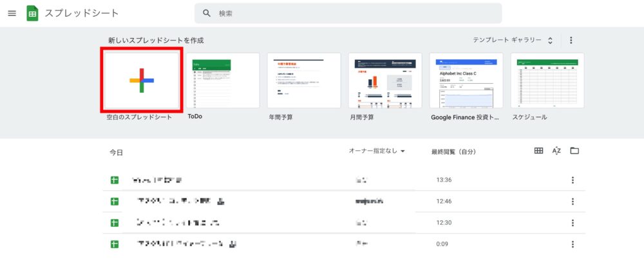
Task: Open the 年間予算 template thumbnail
Action: coord(304,80)
